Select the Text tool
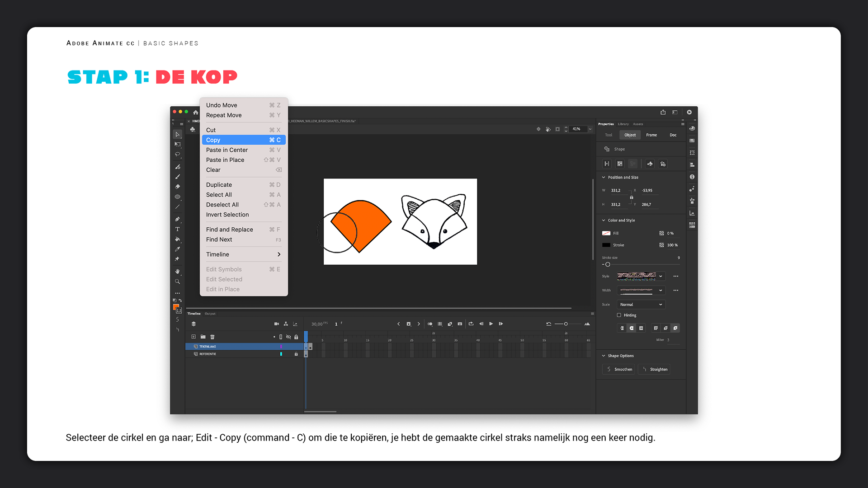Screen dimensions: 868x488 (177, 230)
